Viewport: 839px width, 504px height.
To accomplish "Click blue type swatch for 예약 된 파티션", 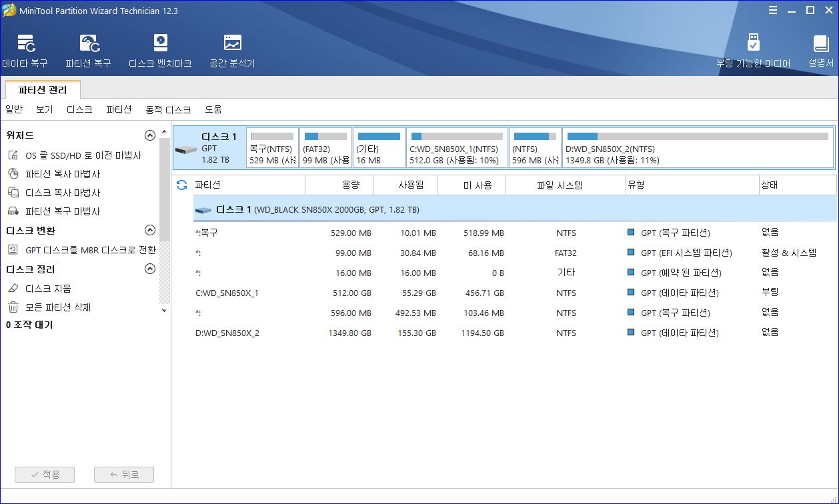I will click(631, 273).
